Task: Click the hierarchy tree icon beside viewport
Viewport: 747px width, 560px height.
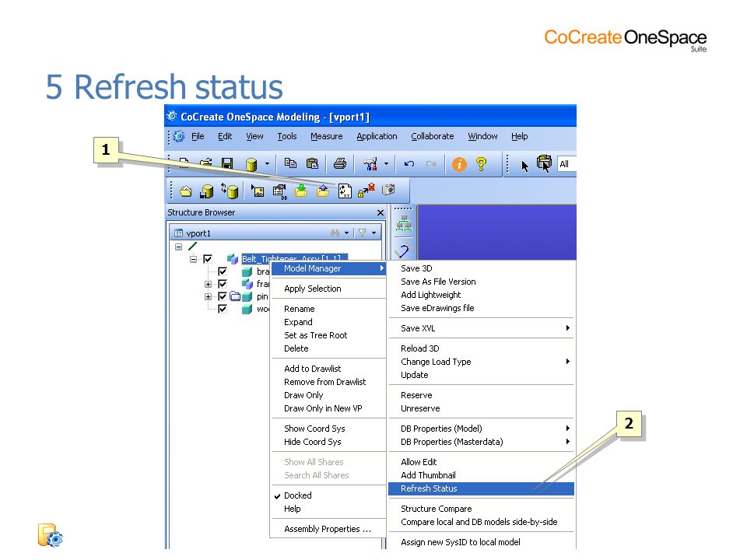Action: [x=404, y=224]
